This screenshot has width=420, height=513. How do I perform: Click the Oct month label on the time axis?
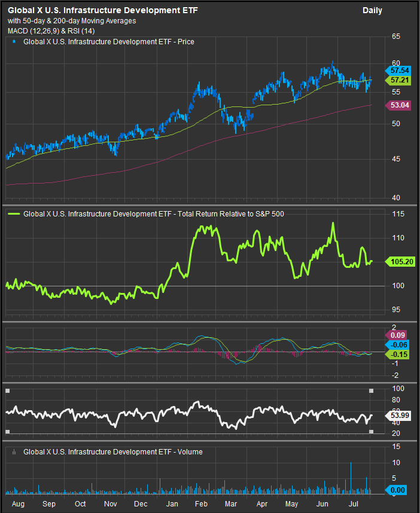click(x=80, y=504)
